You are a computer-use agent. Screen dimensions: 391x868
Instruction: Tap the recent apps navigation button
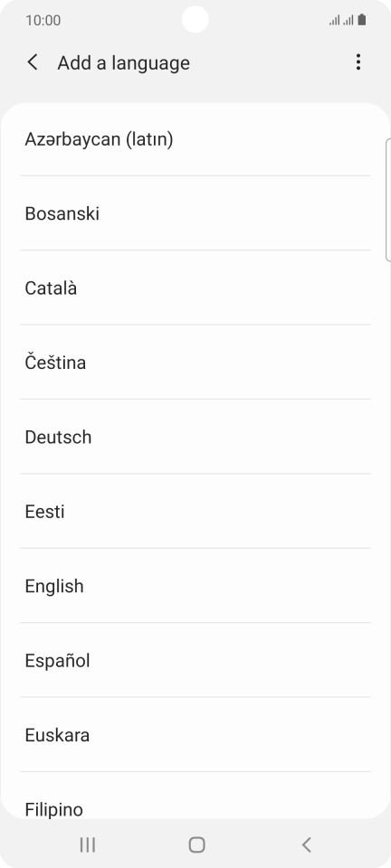tap(88, 844)
